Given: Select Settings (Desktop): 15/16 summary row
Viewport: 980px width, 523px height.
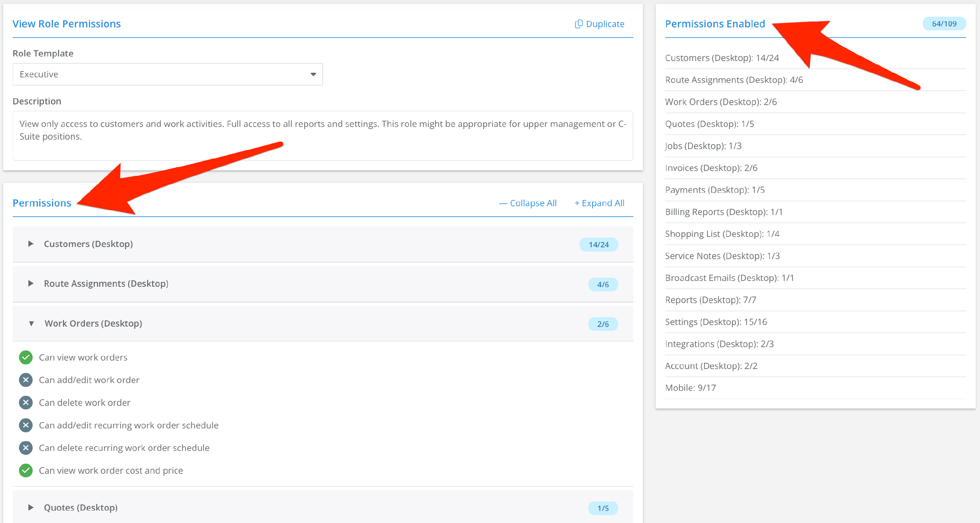Looking at the screenshot, I should click(x=716, y=322).
